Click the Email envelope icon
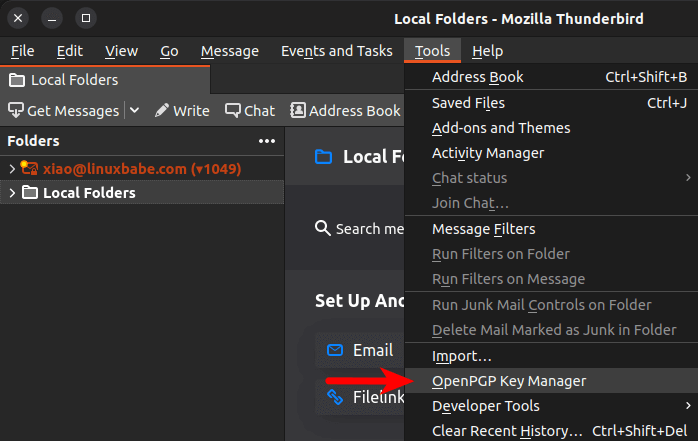The height and width of the screenshot is (441, 698). (x=332, y=351)
